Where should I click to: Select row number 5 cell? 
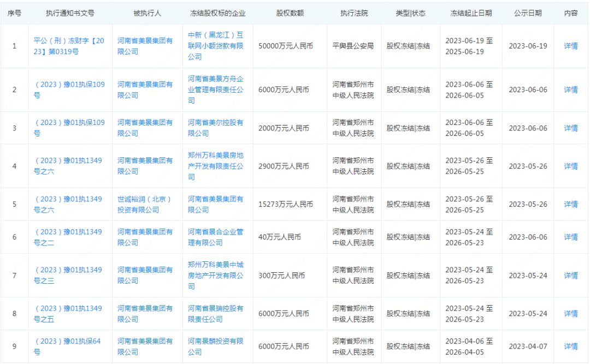(x=14, y=204)
